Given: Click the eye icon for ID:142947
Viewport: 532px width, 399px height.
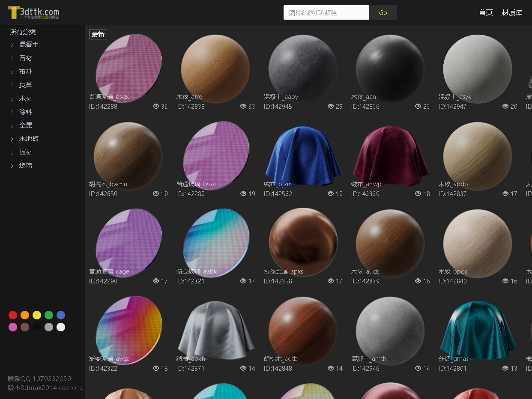Looking at the screenshot, I should [x=505, y=106].
